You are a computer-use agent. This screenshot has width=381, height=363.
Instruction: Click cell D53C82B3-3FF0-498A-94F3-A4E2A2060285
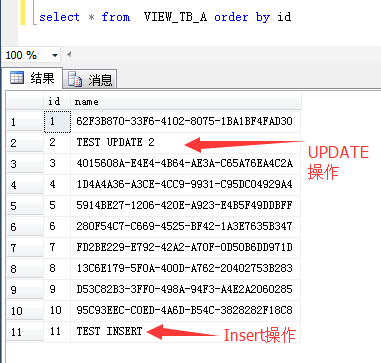pyautogui.click(x=186, y=290)
